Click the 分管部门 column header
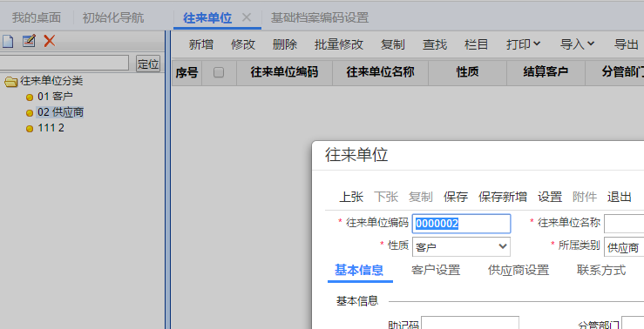The width and height of the screenshot is (644, 329). click(615, 72)
